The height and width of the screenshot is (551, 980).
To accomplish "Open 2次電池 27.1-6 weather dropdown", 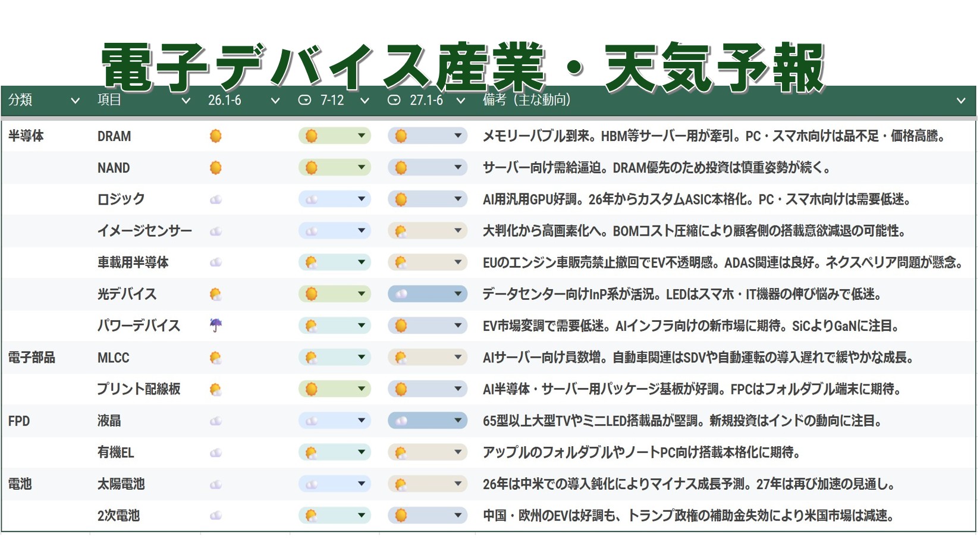I will [427, 515].
